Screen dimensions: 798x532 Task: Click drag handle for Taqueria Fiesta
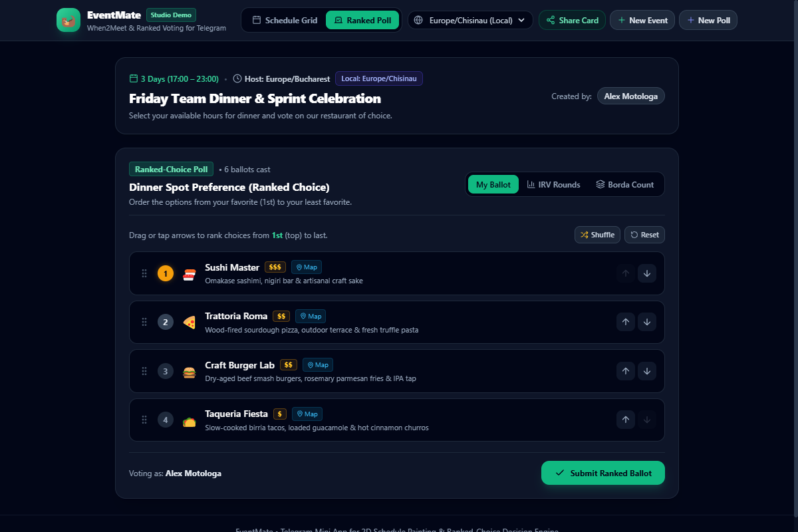pos(144,420)
